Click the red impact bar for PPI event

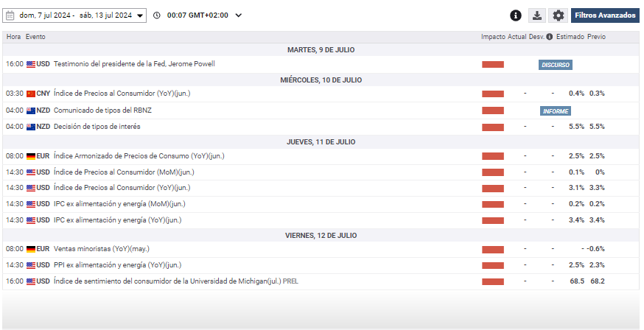click(492, 265)
